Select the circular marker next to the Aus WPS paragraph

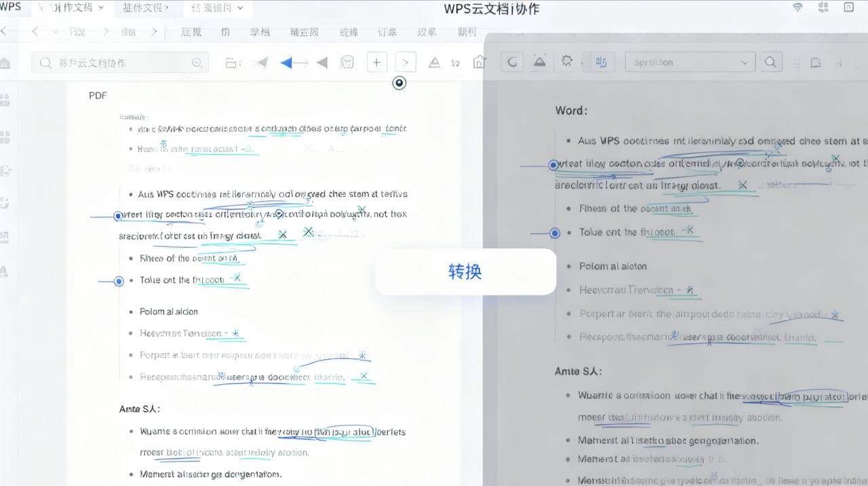pos(118,216)
